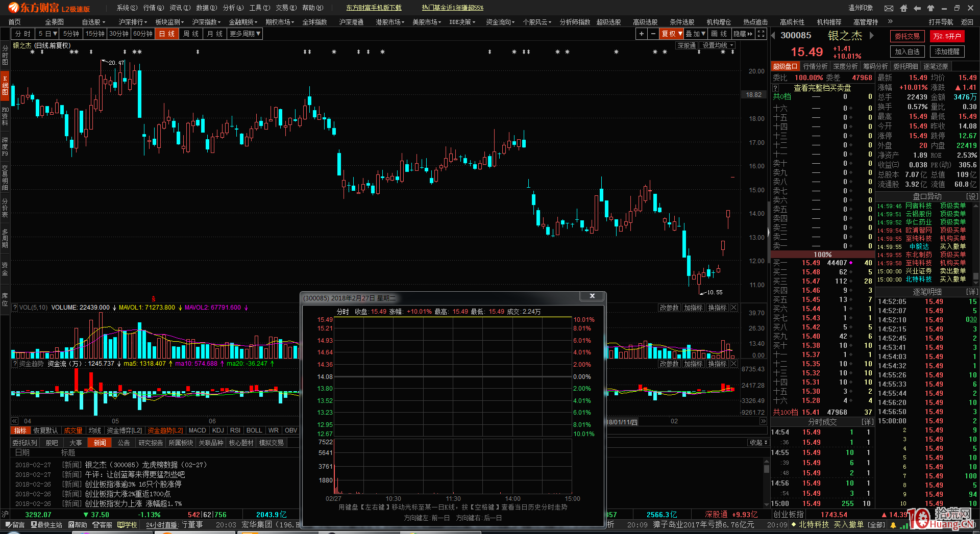Click the alert bell icon at bottom right
980x534 pixels.
pos(893,525)
